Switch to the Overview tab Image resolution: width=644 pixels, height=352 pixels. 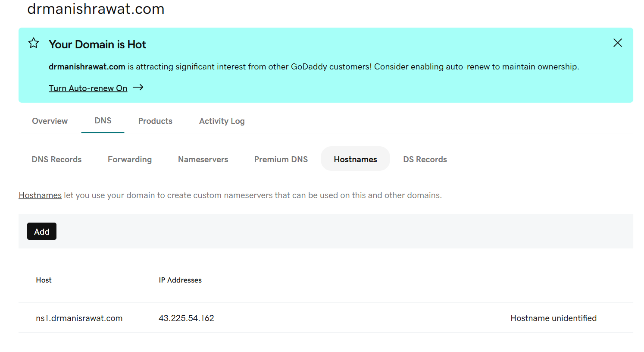(50, 121)
